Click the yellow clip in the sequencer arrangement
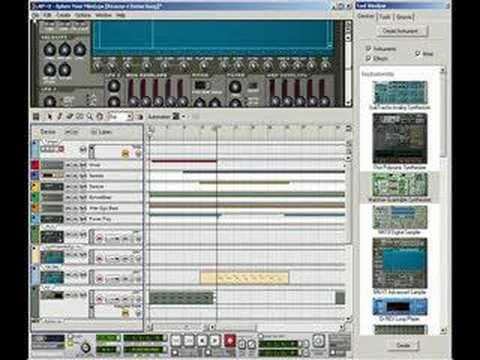Screen dimensions: 480x360 point(244,278)
